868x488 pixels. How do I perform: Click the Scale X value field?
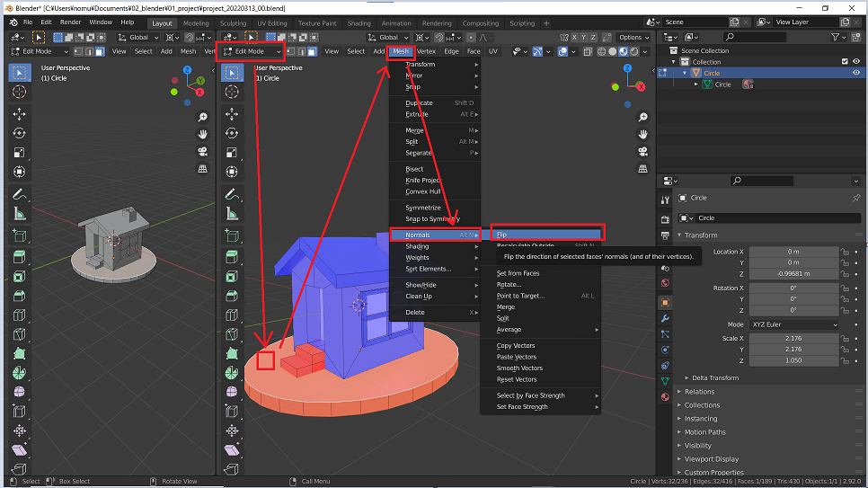pyautogui.click(x=793, y=339)
